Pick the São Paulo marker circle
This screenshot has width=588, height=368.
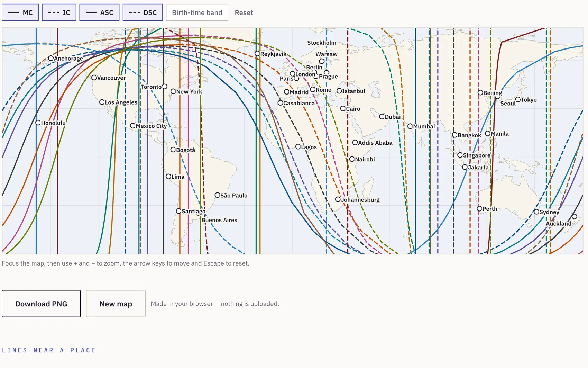218,195
